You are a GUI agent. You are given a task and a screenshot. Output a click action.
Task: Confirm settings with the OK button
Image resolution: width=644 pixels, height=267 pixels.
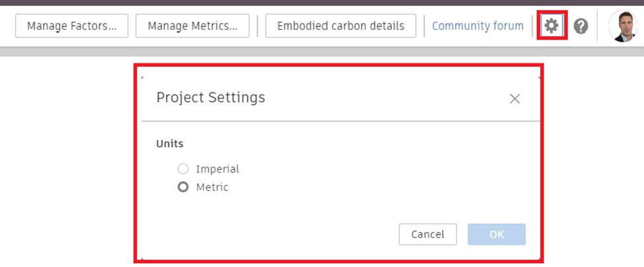[497, 235]
